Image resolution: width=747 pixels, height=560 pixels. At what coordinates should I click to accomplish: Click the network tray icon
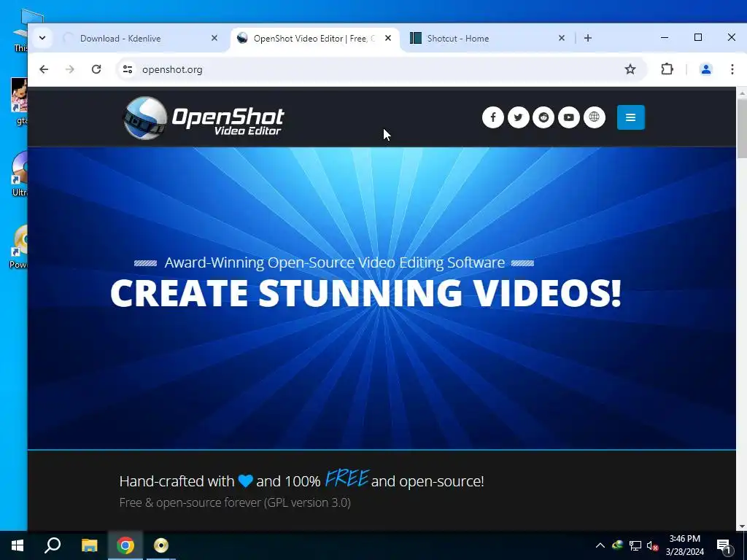tap(635, 545)
